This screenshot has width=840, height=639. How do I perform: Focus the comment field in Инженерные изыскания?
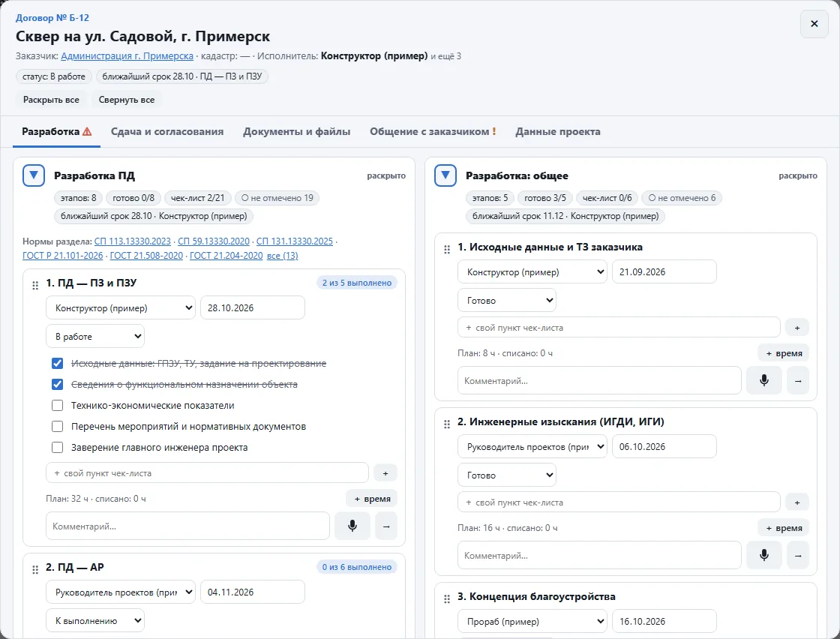coord(599,555)
